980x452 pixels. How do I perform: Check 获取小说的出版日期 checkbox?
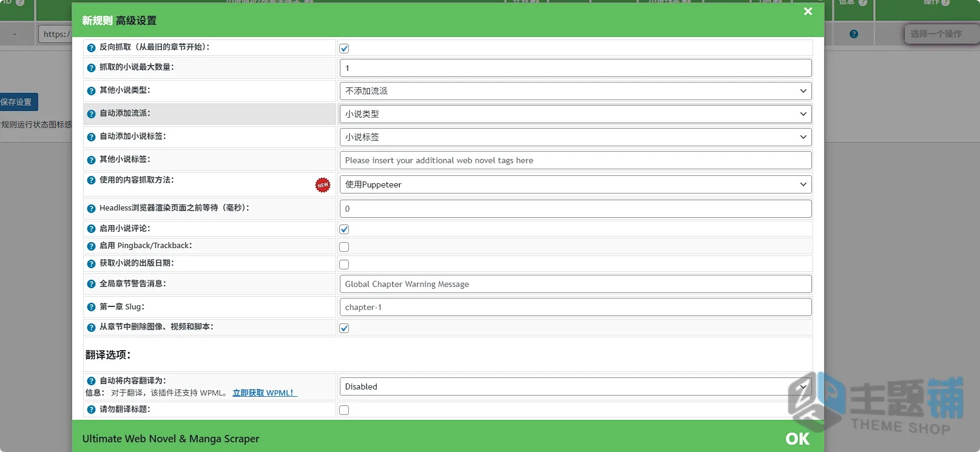coord(344,265)
